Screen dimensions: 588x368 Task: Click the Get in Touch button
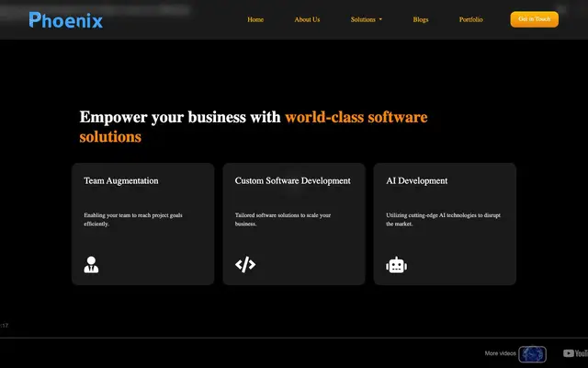click(x=535, y=19)
